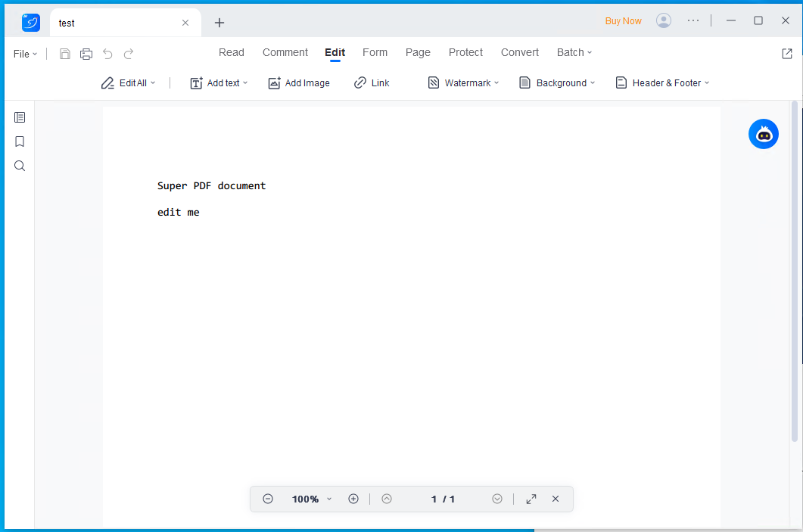Click the zoom in plus control
Viewport: 803px width, 532px height.
353,499
